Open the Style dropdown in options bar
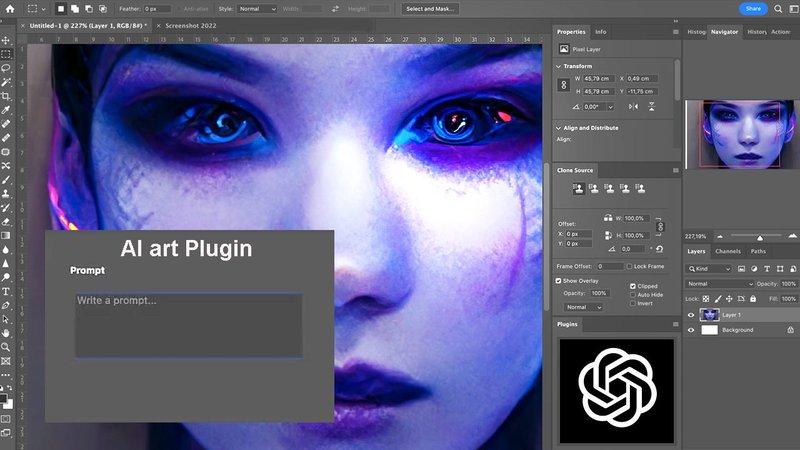 point(257,9)
